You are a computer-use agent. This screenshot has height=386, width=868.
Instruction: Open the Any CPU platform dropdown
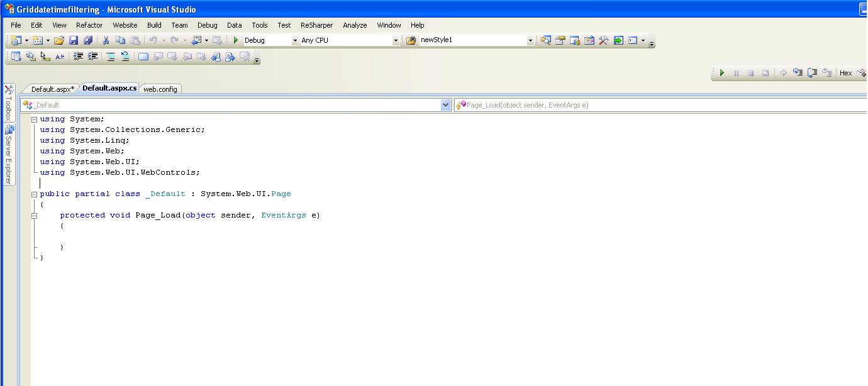(x=396, y=40)
